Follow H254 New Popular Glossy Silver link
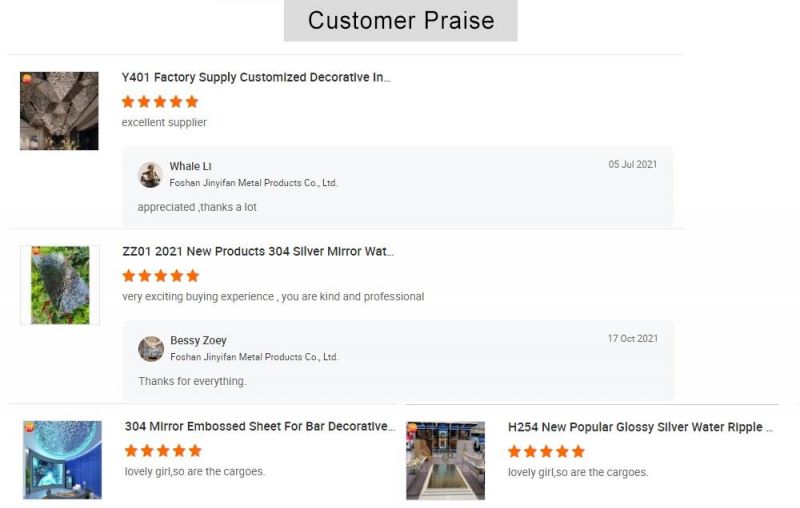 (x=640, y=427)
